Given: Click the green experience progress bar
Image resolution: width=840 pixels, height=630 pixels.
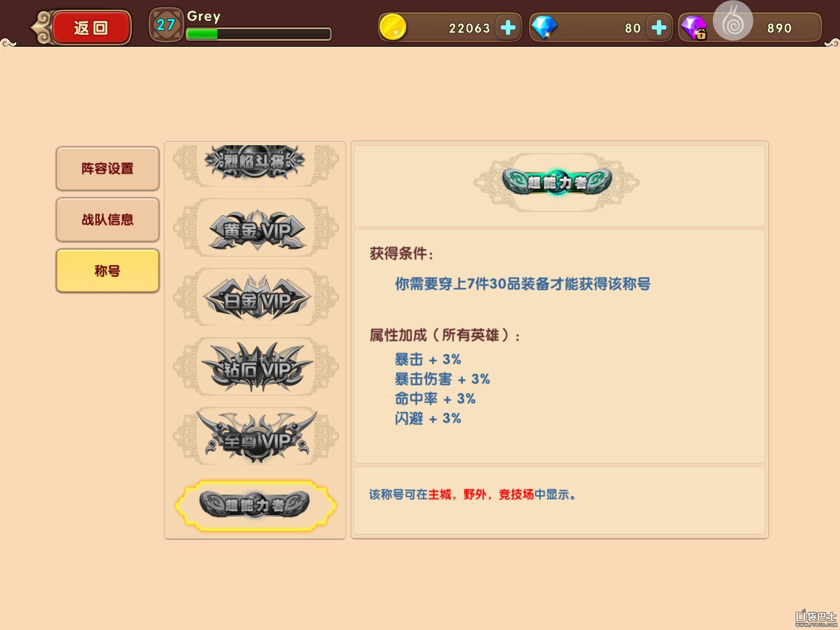Looking at the screenshot, I should pyautogui.click(x=258, y=34).
